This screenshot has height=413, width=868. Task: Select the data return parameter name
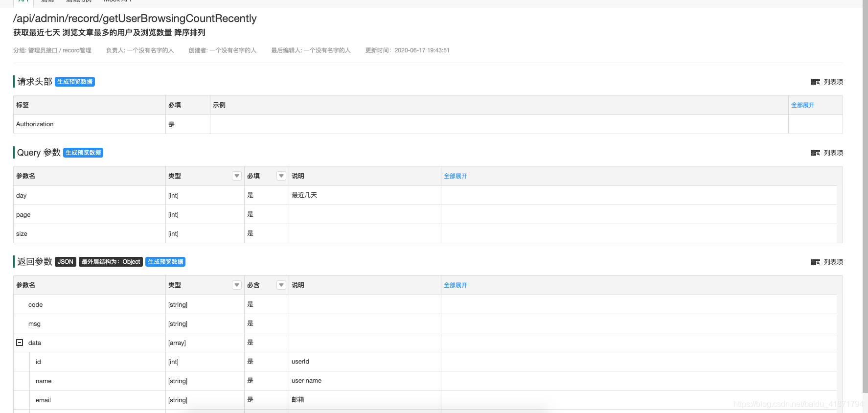(35, 343)
